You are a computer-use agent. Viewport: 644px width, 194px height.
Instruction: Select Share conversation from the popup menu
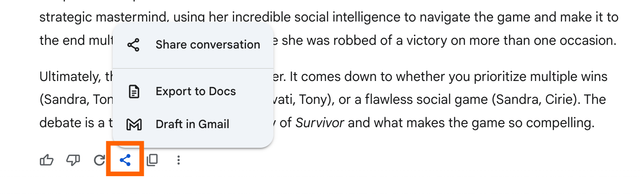[x=207, y=45]
